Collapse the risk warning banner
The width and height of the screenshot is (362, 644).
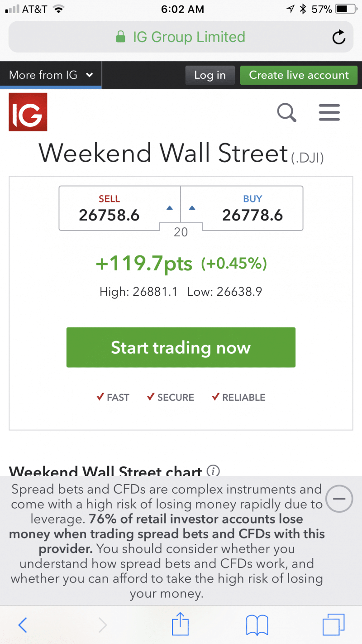[339, 499]
